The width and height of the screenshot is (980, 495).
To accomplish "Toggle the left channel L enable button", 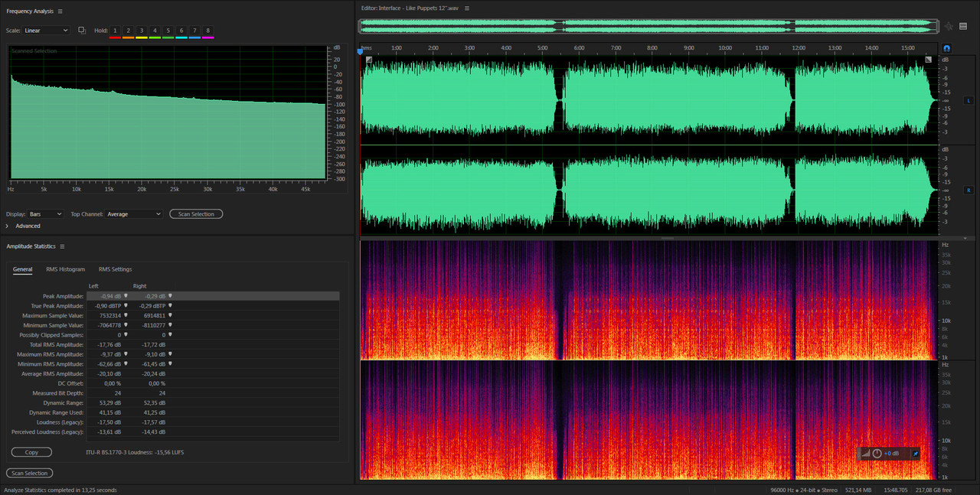I will [969, 100].
